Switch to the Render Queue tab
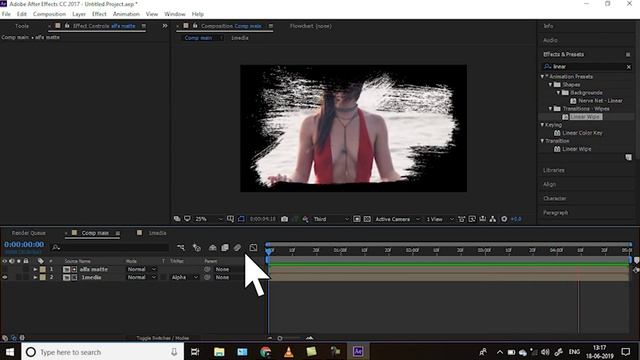640x360 pixels. (x=29, y=233)
